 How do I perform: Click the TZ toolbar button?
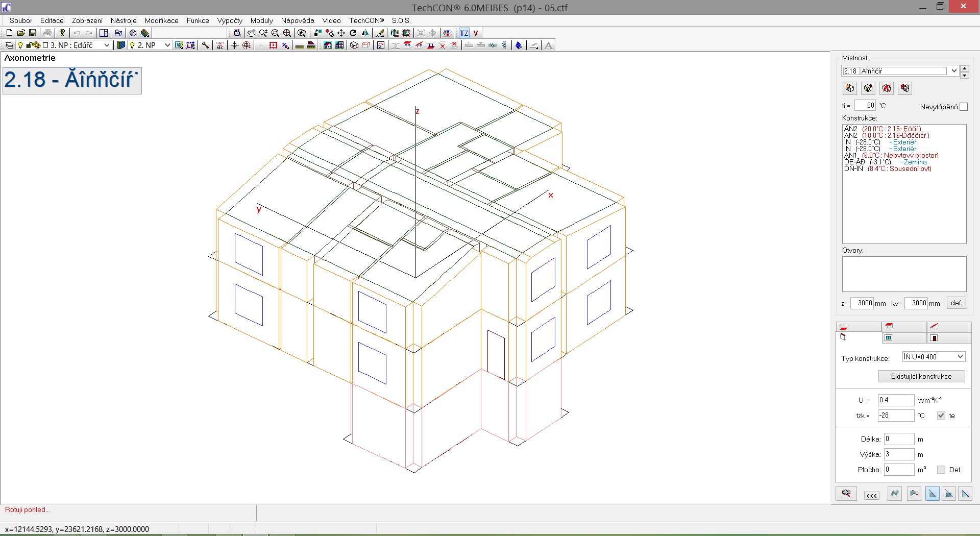[x=464, y=33]
